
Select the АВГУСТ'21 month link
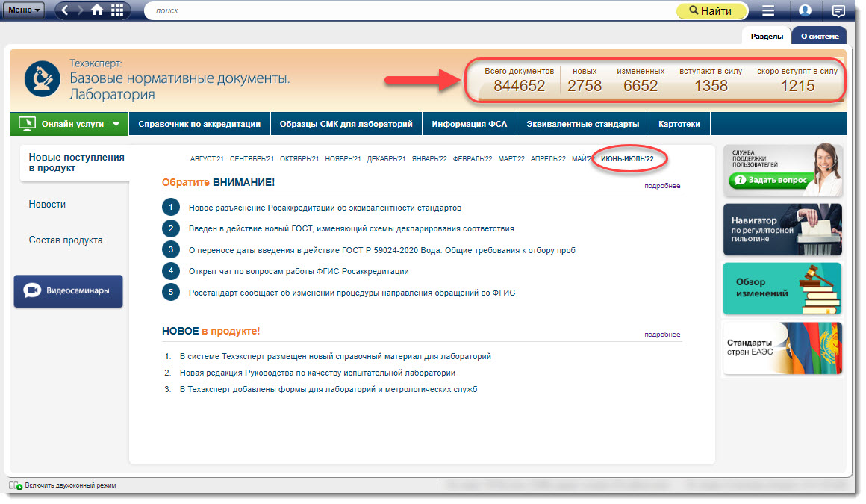click(x=207, y=158)
